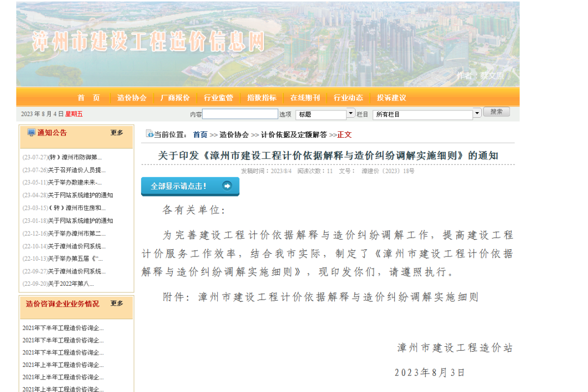Open first 2021年下半年工程造价咨询企... entry

[x=63, y=328]
